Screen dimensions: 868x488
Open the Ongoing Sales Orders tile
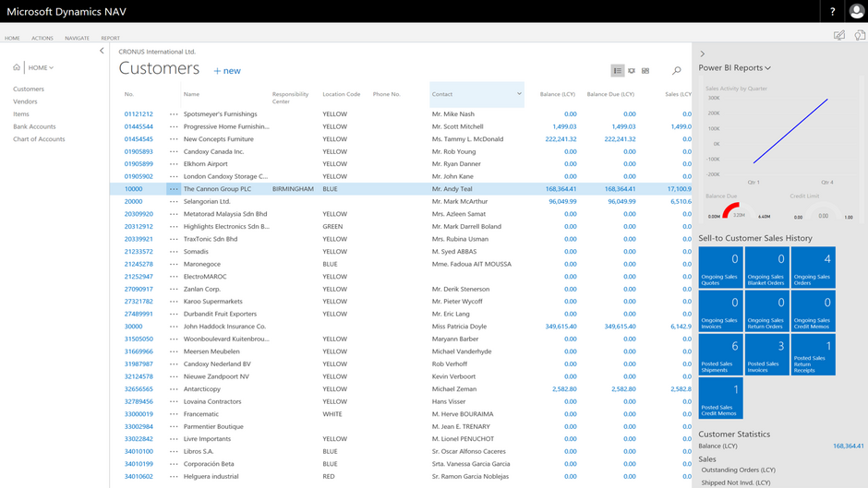pyautogui.click(x=814, y=268)
